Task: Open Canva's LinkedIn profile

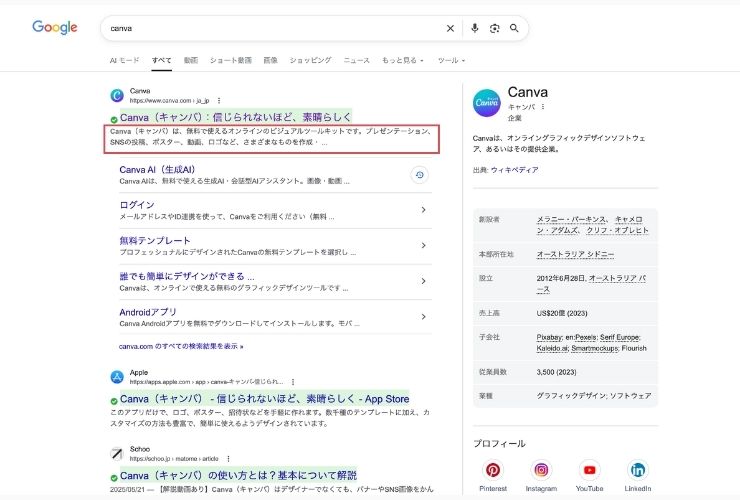Action: [x=637, y=470]
